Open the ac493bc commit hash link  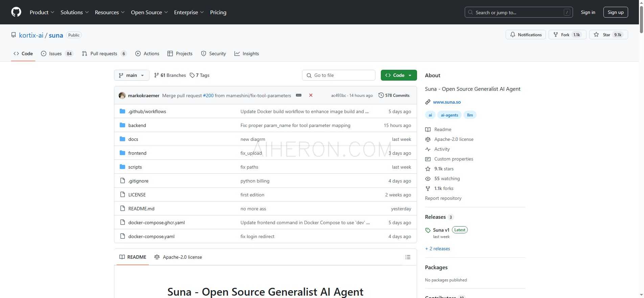click(x=339, y=95)
